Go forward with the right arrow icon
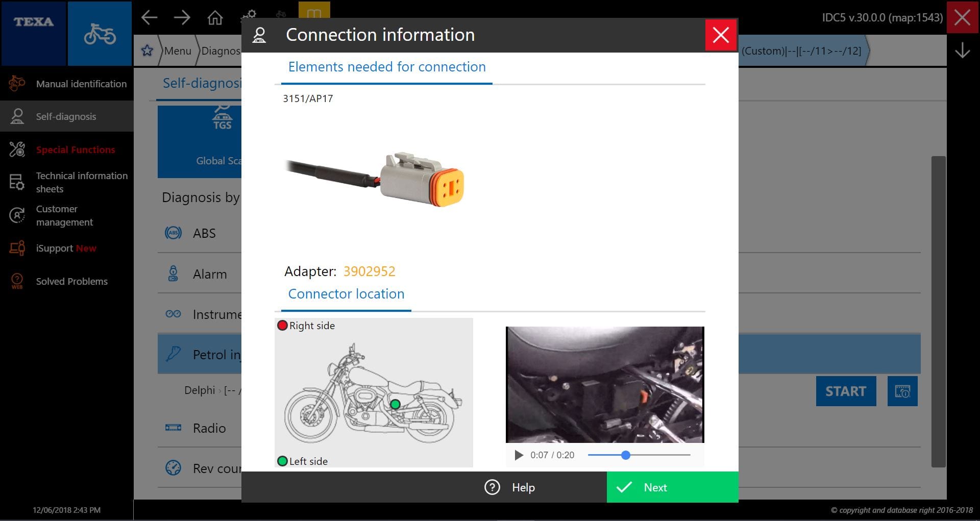This screenshot has width=980, height=521. [x=182, y=18]
